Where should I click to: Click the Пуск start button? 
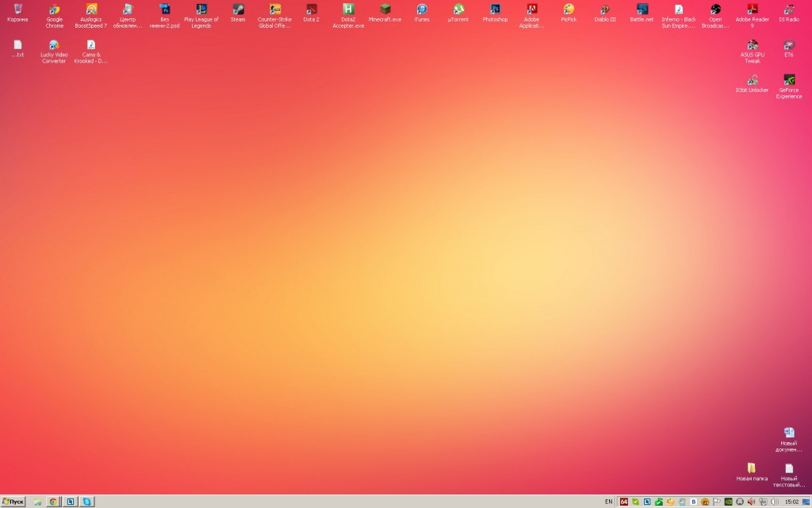(13, 502)
